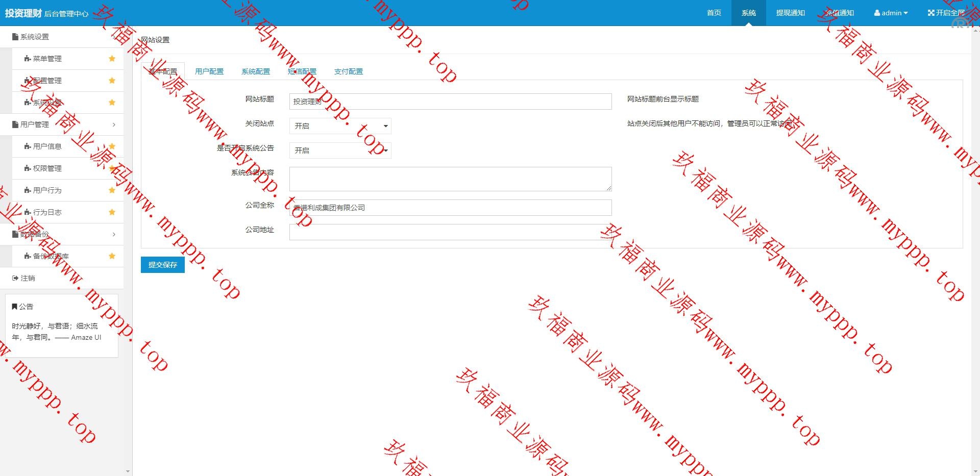The width and height of the screenshot is (980, 476).
Task: Click the 系统公告内容 text area
Action: pos(450,179)
